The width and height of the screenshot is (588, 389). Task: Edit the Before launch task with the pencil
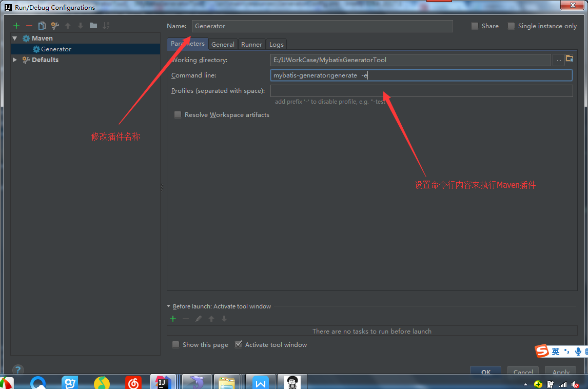(199, 319)
